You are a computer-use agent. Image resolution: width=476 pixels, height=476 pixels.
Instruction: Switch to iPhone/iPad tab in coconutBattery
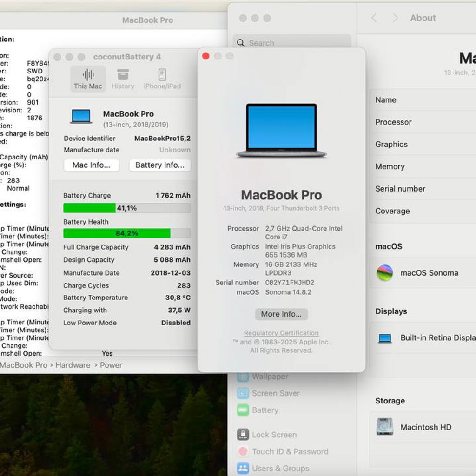[162, 79]
